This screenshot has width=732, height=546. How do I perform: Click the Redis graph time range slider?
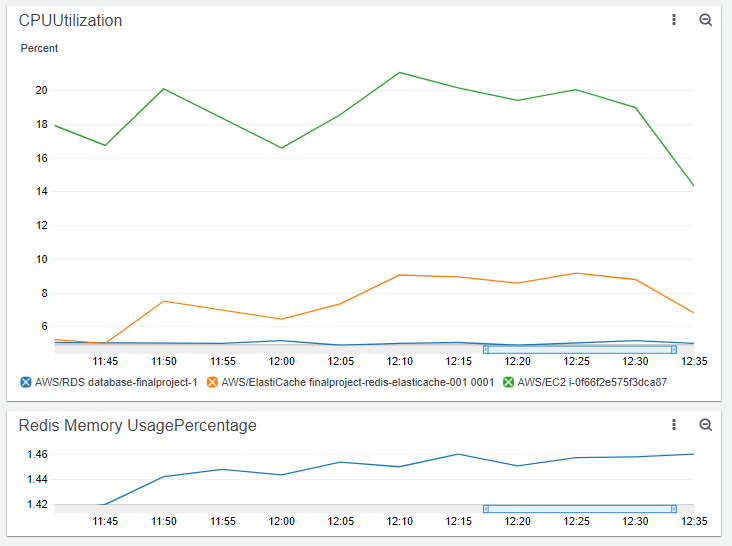(x=580, y=509)
